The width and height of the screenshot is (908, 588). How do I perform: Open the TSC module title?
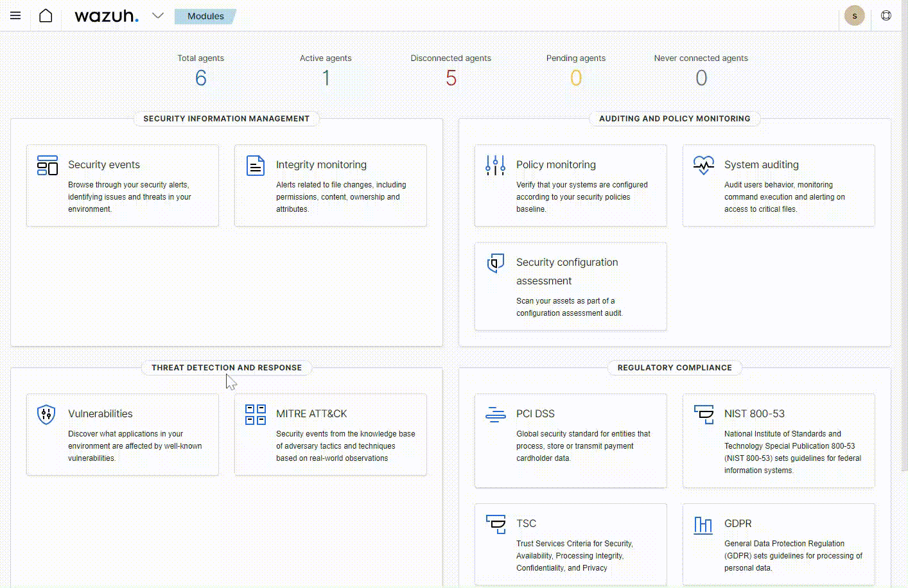click(526, 524)
